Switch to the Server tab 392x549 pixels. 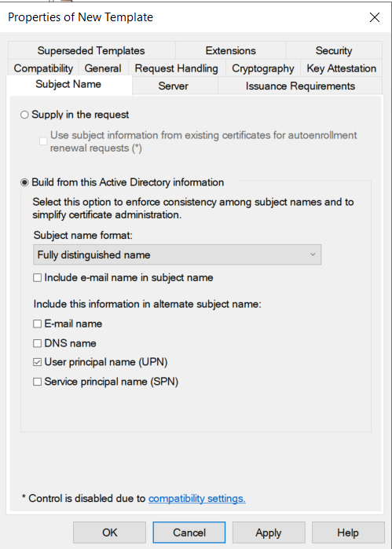(174, 86)
